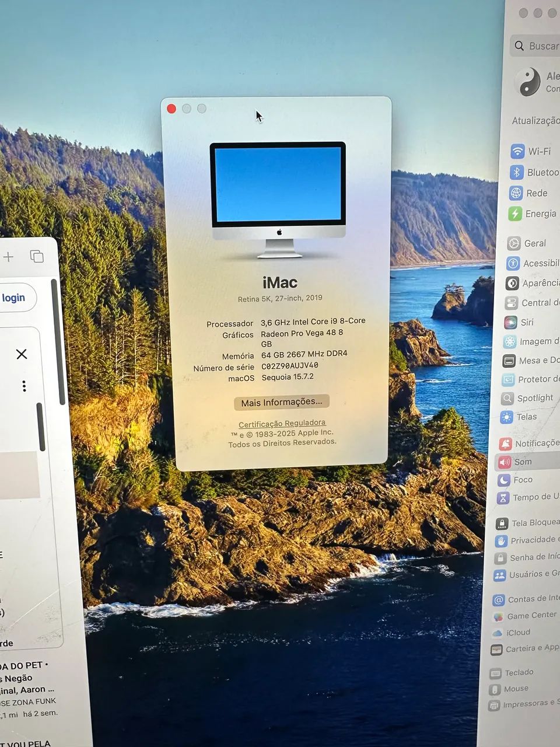Select Tempo de Uso settings

[527, 497]
